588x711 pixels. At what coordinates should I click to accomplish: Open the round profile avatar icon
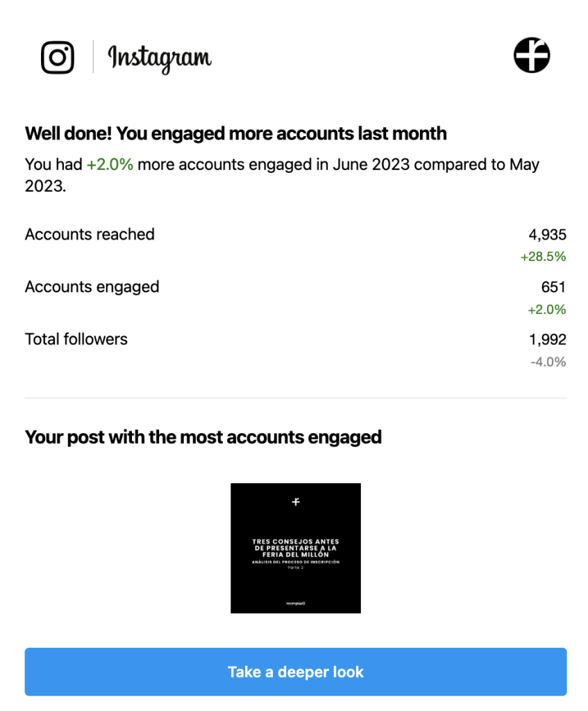coord(532,55)
